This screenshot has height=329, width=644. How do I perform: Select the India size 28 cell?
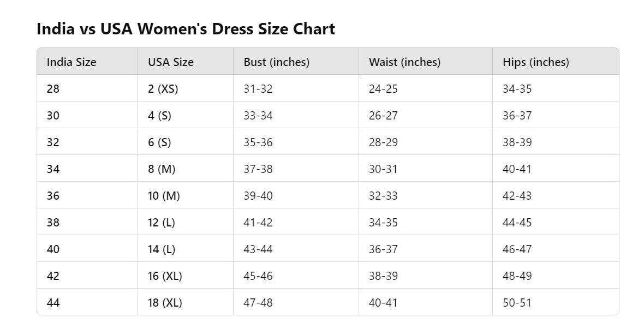click(53, 89)
